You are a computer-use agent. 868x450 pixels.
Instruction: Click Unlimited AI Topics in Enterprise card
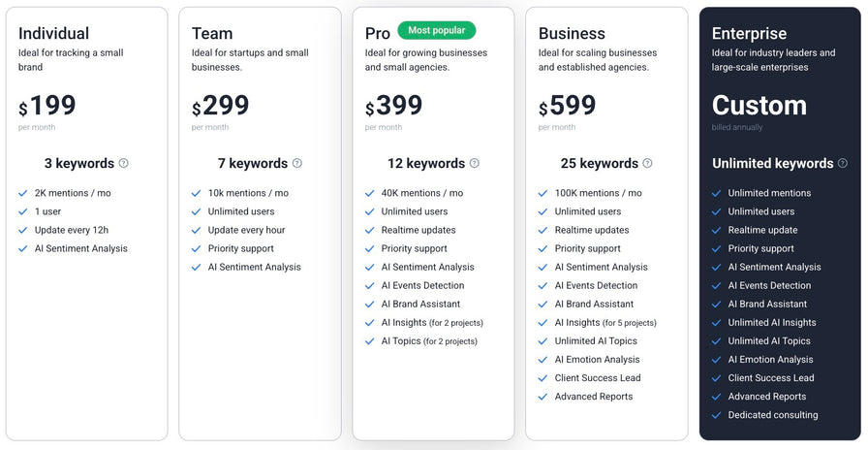pos(769,341)
